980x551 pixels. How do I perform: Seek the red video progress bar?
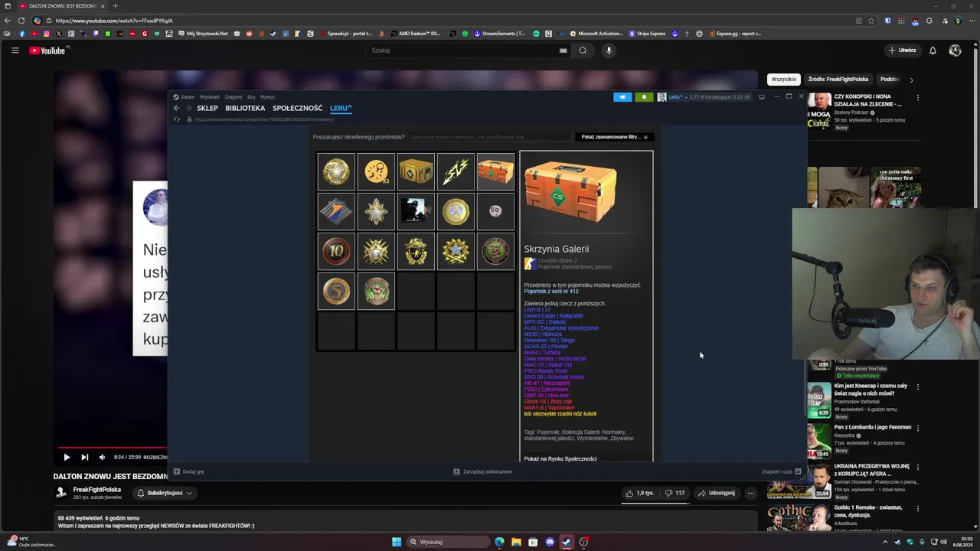pyautogui.click(x=112, y=448)
